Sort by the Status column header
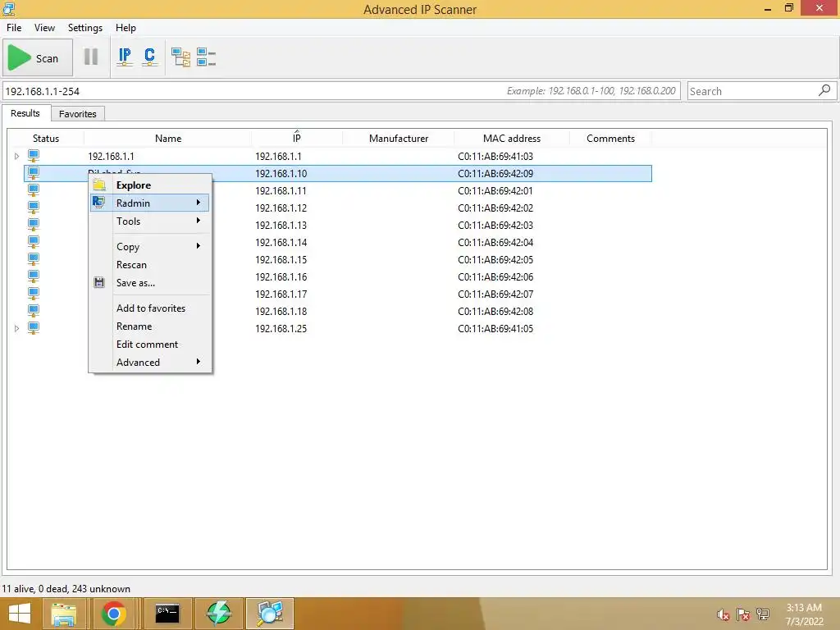840x630 pixels. tap(46, 138)
